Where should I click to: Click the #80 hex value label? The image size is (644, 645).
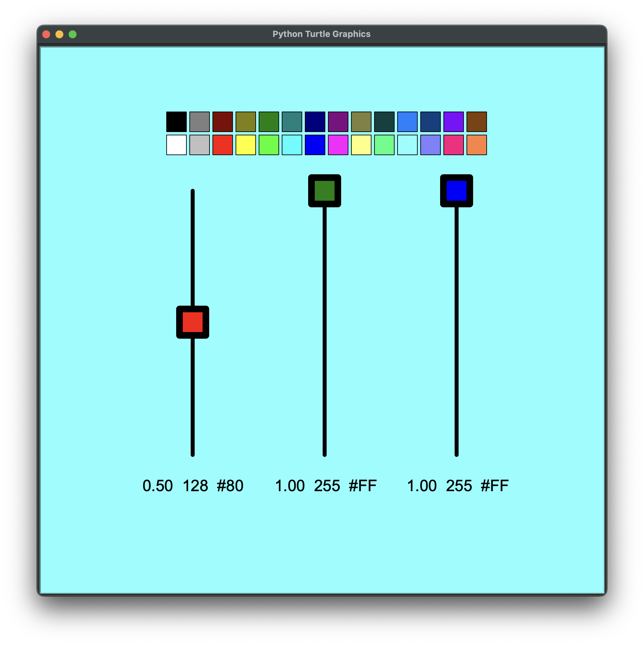click(230, 486)
